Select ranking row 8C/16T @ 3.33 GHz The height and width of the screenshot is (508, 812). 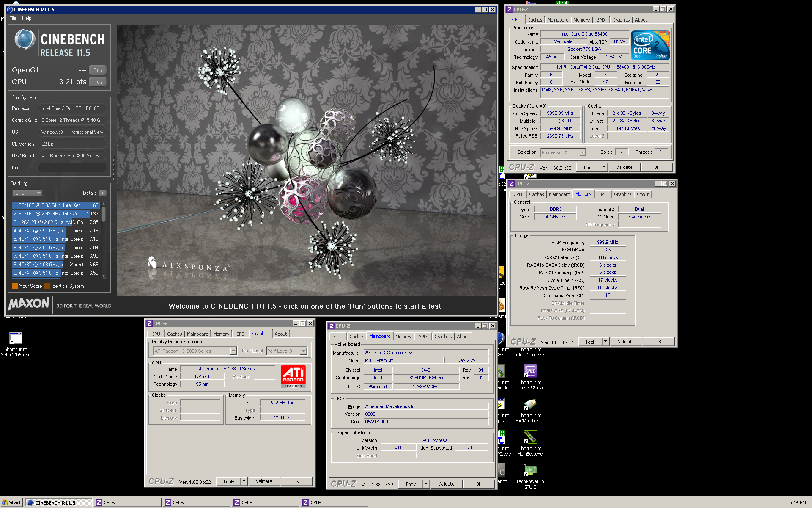coord(56,205)
